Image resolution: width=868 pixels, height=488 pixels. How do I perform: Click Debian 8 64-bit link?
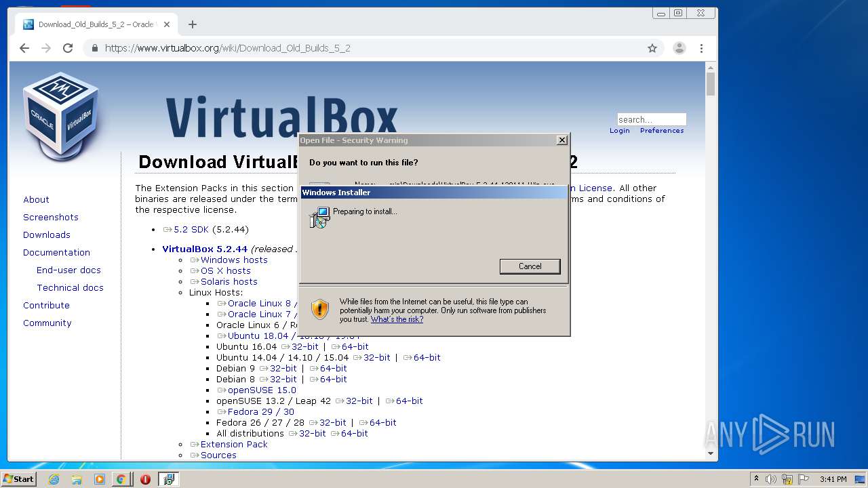[328, 379]
